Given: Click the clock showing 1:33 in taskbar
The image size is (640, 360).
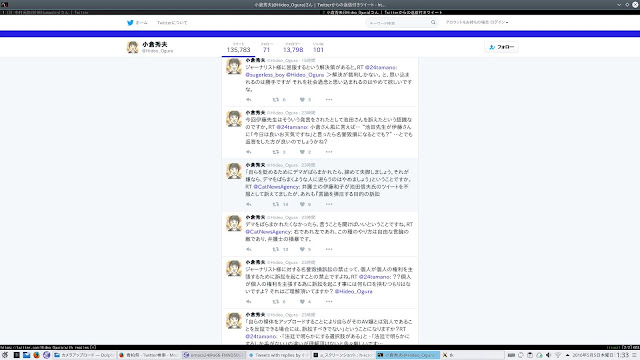Looking at the screenshot, I should click(x=623, y=355).
